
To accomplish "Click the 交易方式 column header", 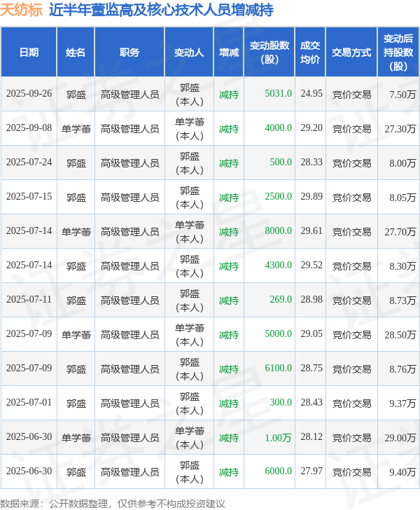I will click(351, 53).
